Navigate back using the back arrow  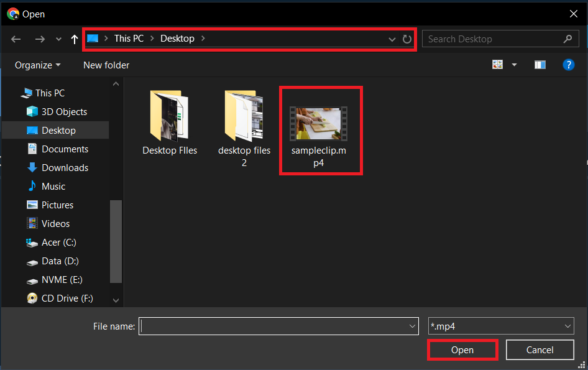(16, 39)
